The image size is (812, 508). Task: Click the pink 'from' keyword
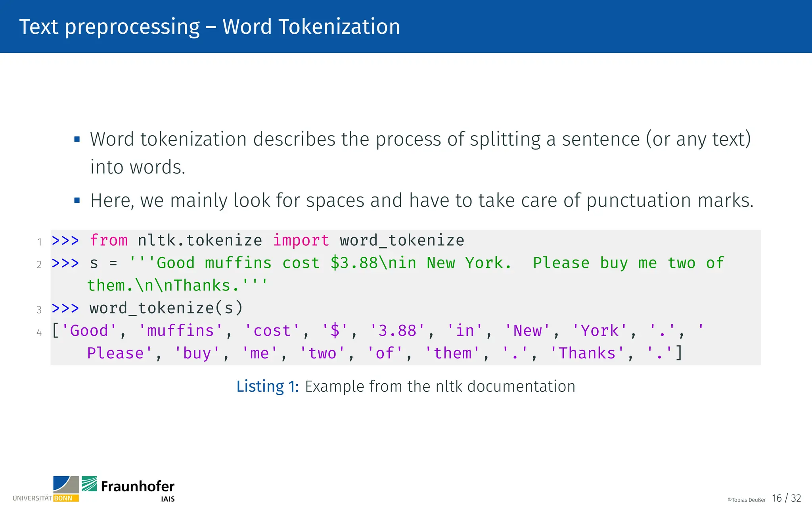coord(109,241)
